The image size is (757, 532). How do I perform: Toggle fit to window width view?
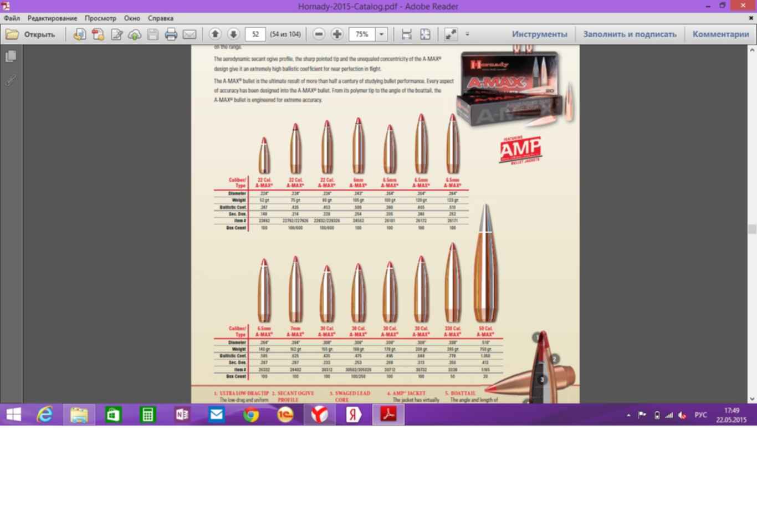(x=406, y=34)
